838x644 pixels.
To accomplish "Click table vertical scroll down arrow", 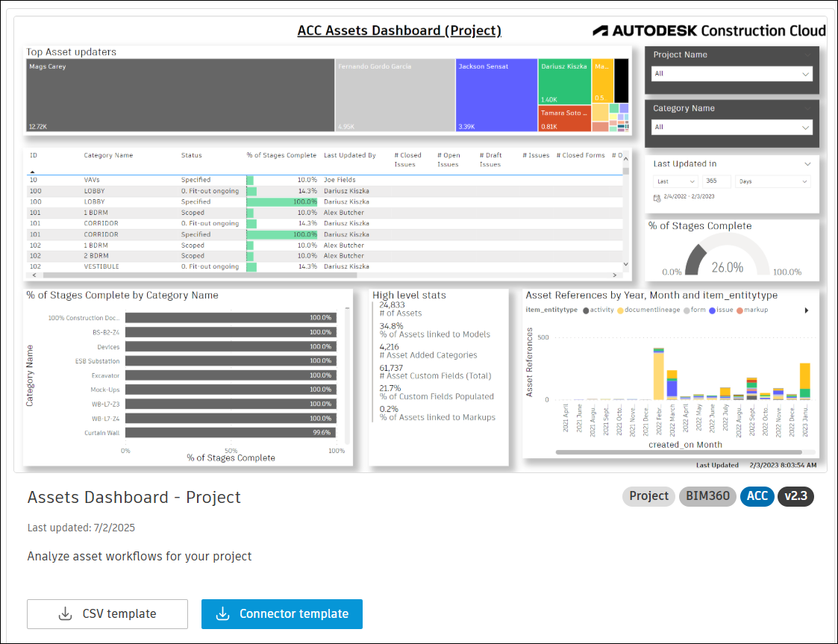I will [x=626, y=265].
